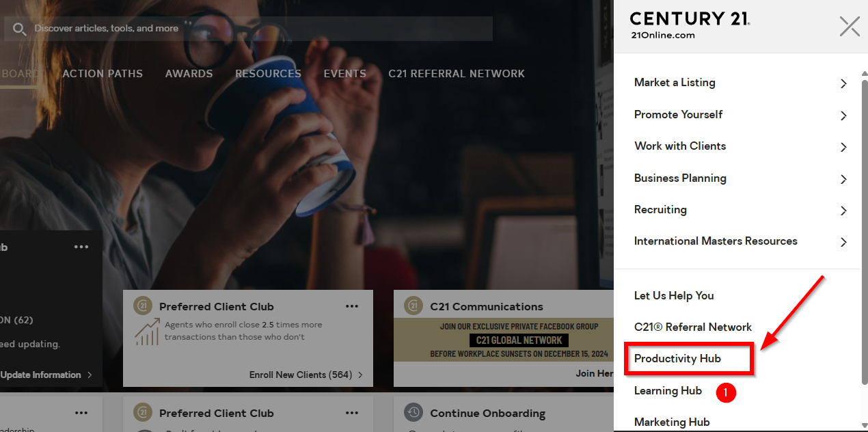Expand International Masters Resources chevron
Screen dimensions: 868x432
click(843, 242)
